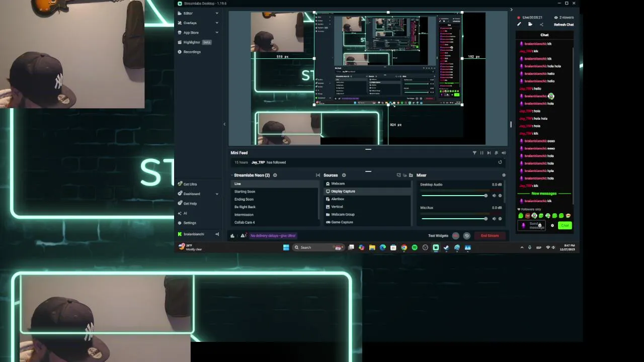The height and width of the screenshot is (362, 644).
Task: Click Refresh Chat button
Action: coord(563,25)
